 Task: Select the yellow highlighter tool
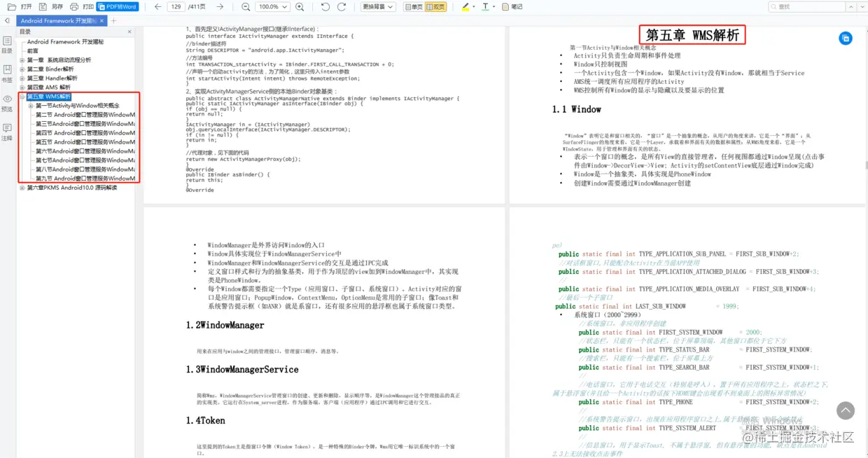coord(465,6)
